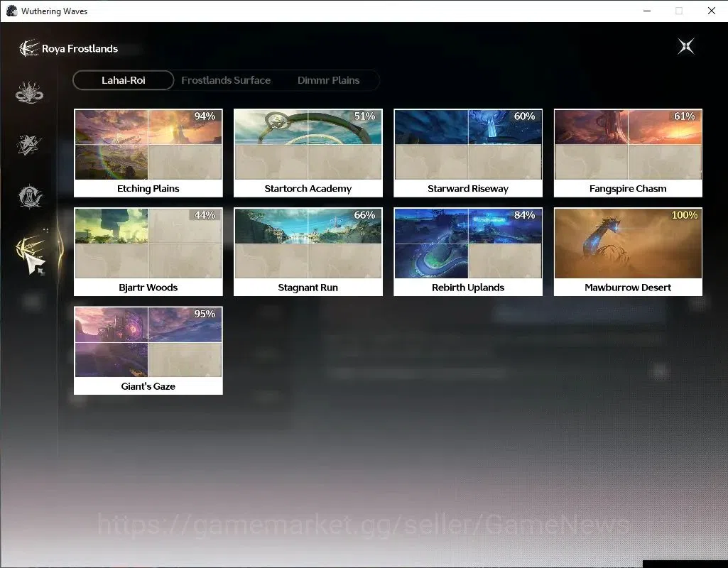Open the Startorch Academy area card
This screenshot has width=728, height=568.
point(308,153)
